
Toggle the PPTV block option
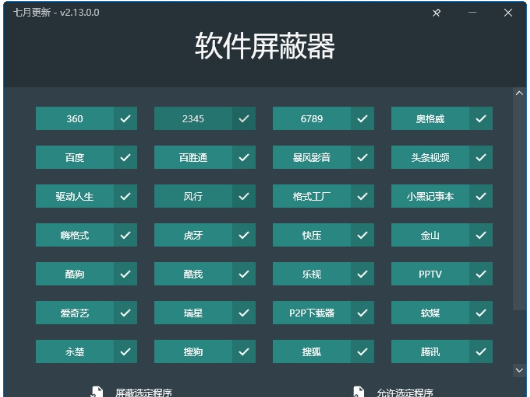(x=442, y=274)
